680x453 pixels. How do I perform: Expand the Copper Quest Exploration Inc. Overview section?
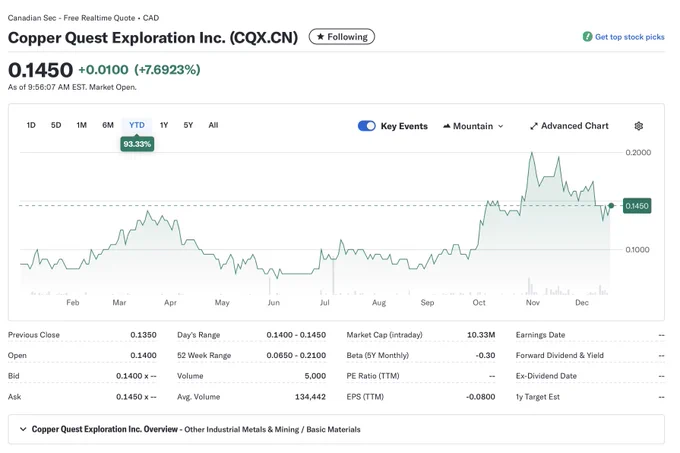[x=23, y=429]
